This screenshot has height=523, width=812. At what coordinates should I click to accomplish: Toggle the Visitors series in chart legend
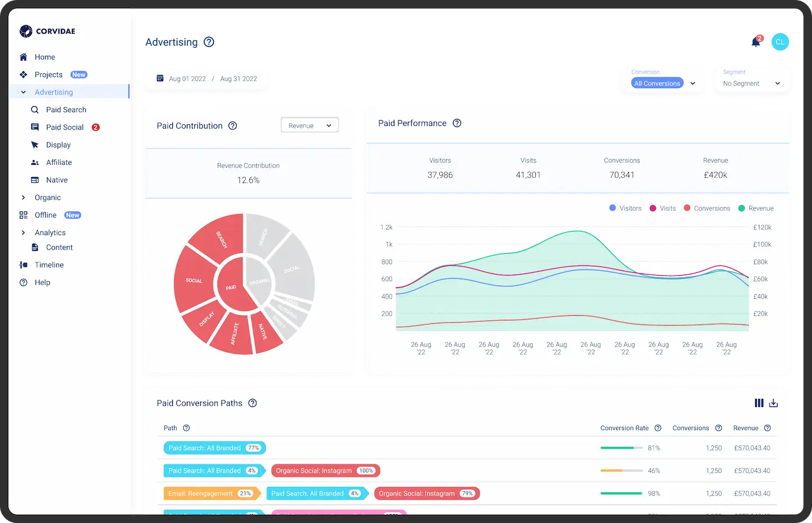point(625,208)
